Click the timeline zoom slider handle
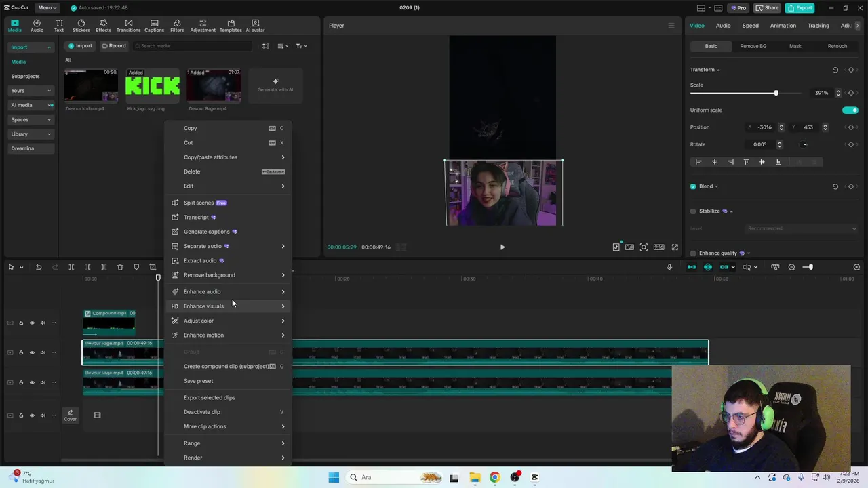Image resolution: width=868 pixels, height=488 pixels. [810, 267]
